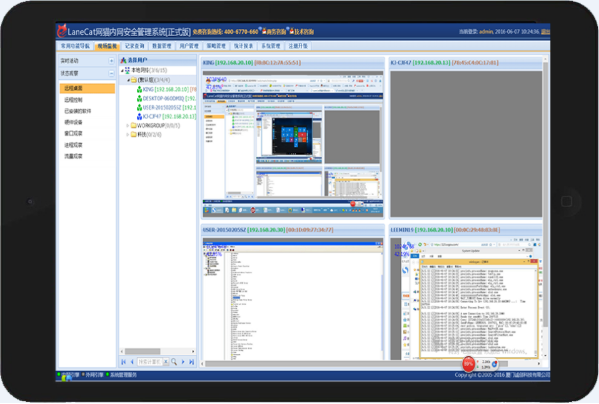Collapse the 本地网络 root node

(x=122, y=71)
